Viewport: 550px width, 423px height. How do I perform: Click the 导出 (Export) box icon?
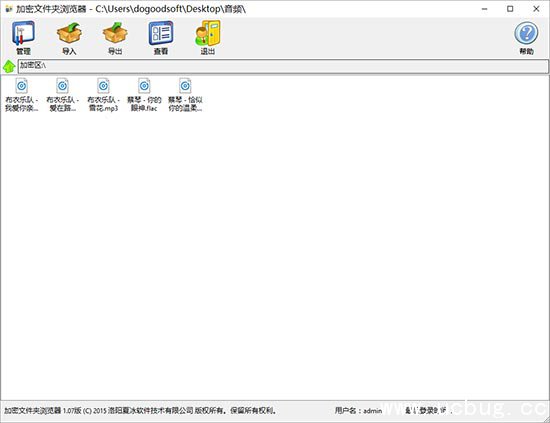115,38
